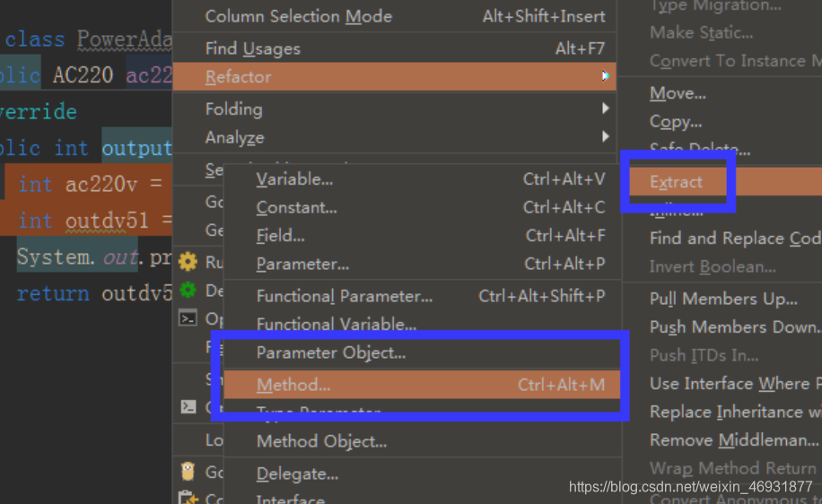822x504 pixels.
Task: Open the Analyze menu item
Action: pos(394,137)
